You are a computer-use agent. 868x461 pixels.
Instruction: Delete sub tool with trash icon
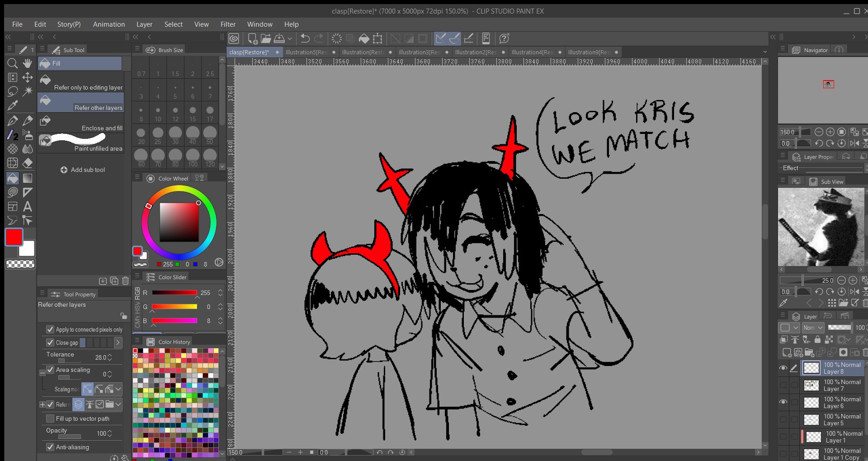[125, 281]
